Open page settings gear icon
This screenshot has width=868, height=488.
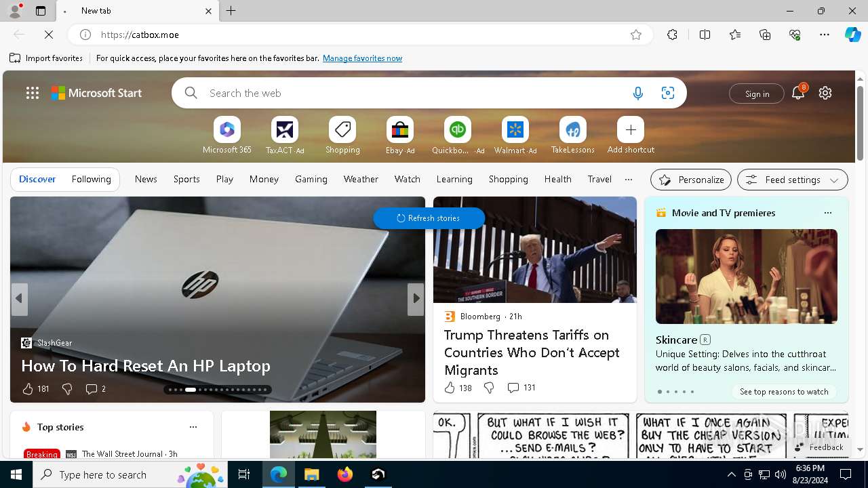[825, 93]
